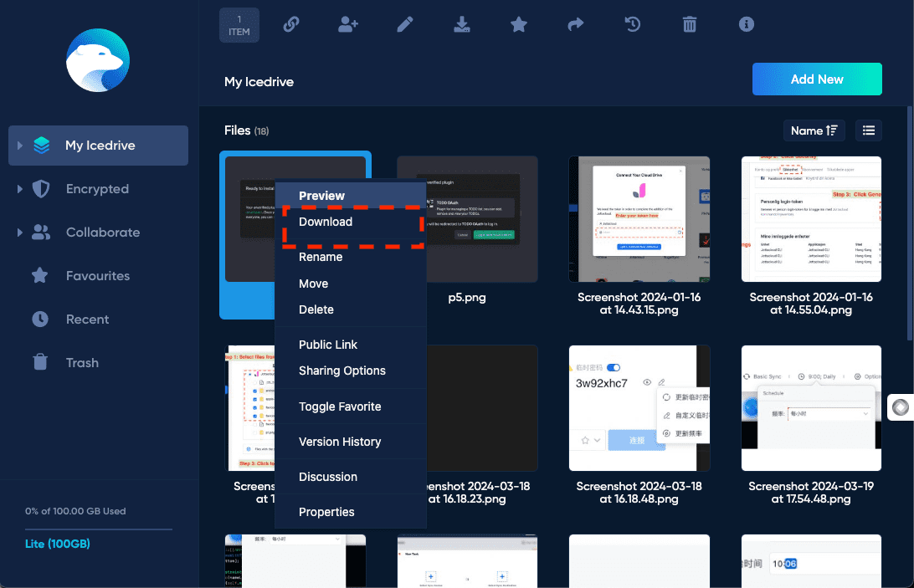
Task: Open the Name sorting dropdown
Action: coord(814,130)
